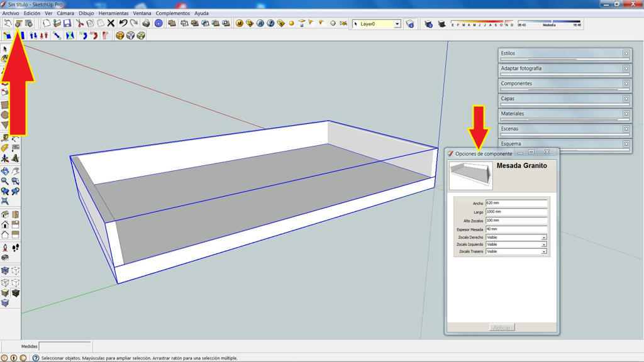Expand the Materiales panel
644x362 pixels.
pos(560,114)
